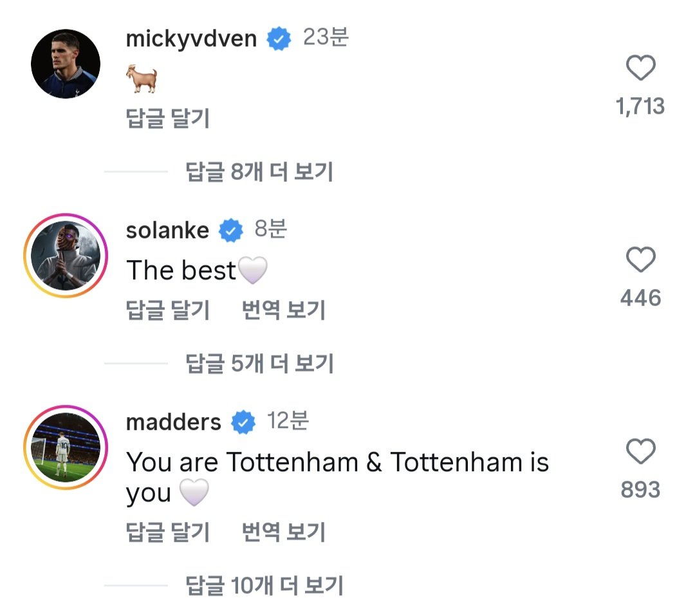
Task: Like madders' Tottenham comment
Action: 640,452
